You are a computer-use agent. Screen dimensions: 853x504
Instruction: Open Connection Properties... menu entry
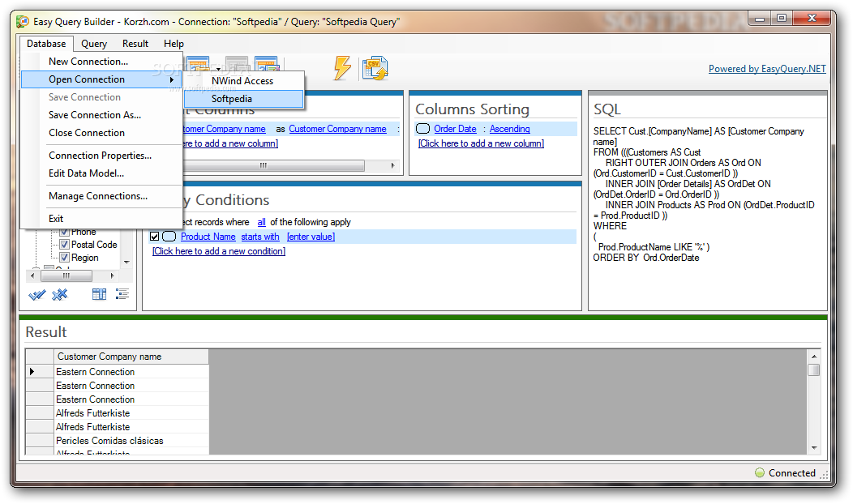(x=101, y=156)
